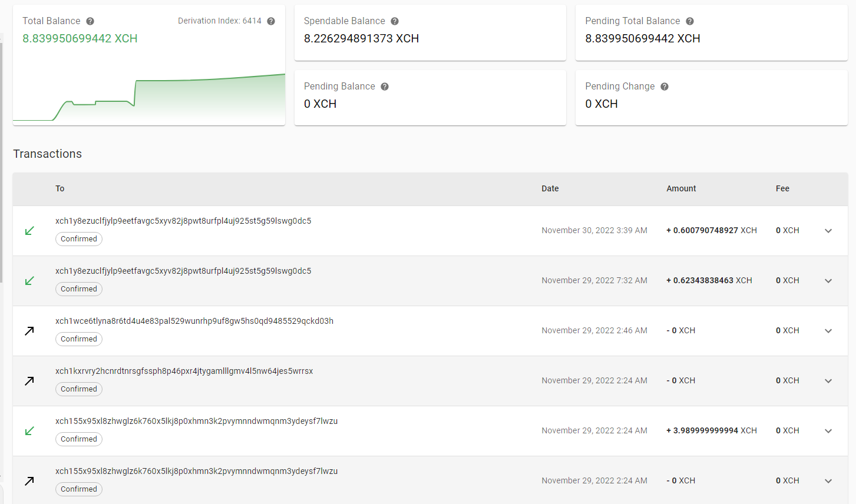Viewport: 856px width, 504px height.
Task: Click Confirmed badge of xch1kxrvry2 transaction
Action: tap(79, 389)
